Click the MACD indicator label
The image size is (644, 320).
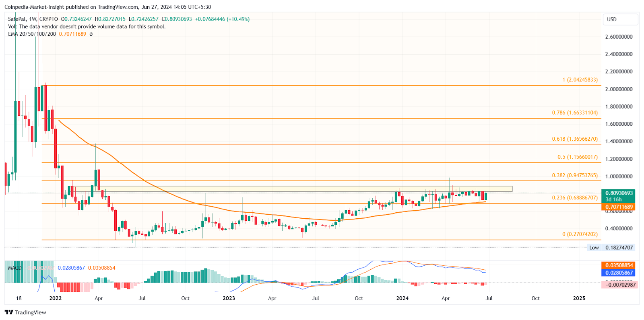(15, 268)
